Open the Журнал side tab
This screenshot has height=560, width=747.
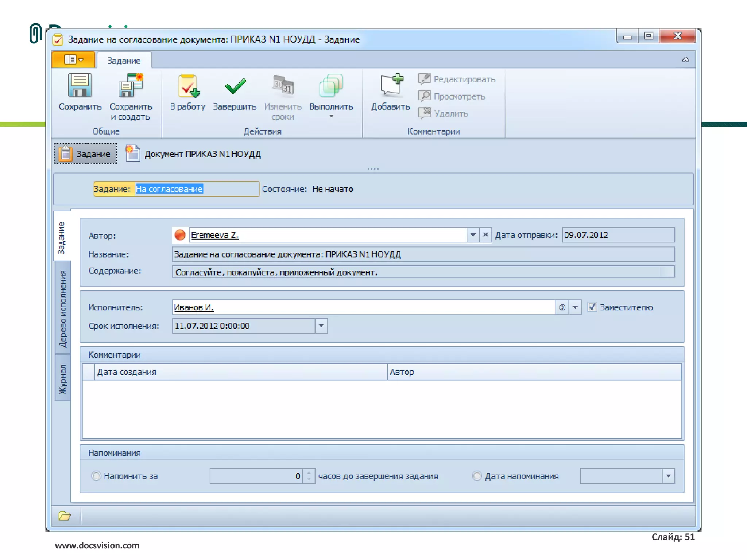coord(63,379)
